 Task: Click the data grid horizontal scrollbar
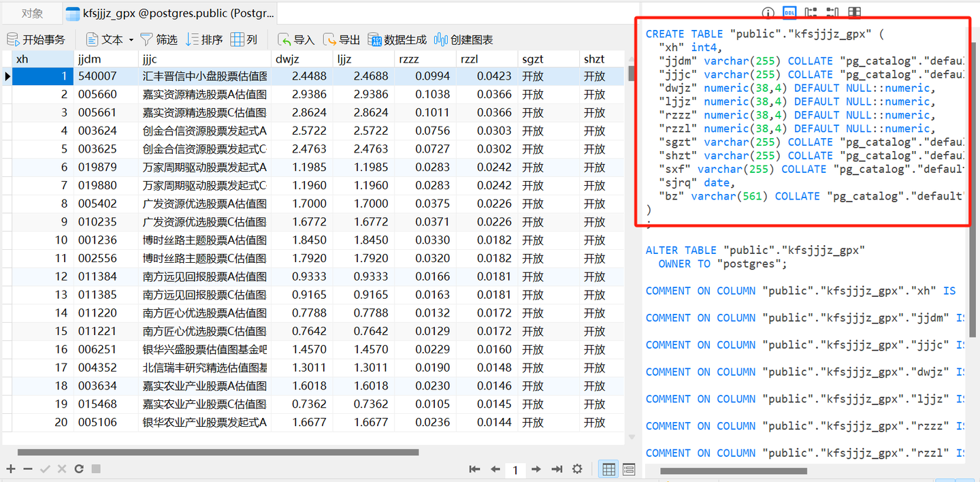point(218,452)
